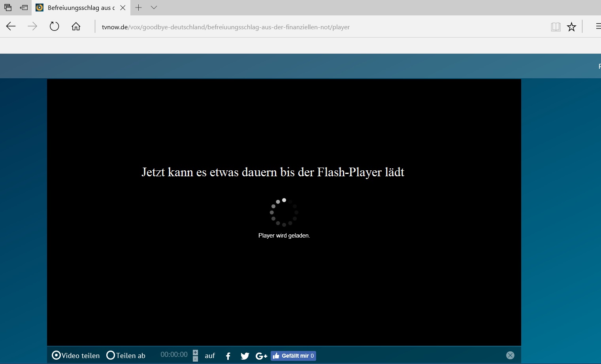Expand tab previews chevron
Image resolution: width=601 pixels, height=364 pixels.
point(154,8)
